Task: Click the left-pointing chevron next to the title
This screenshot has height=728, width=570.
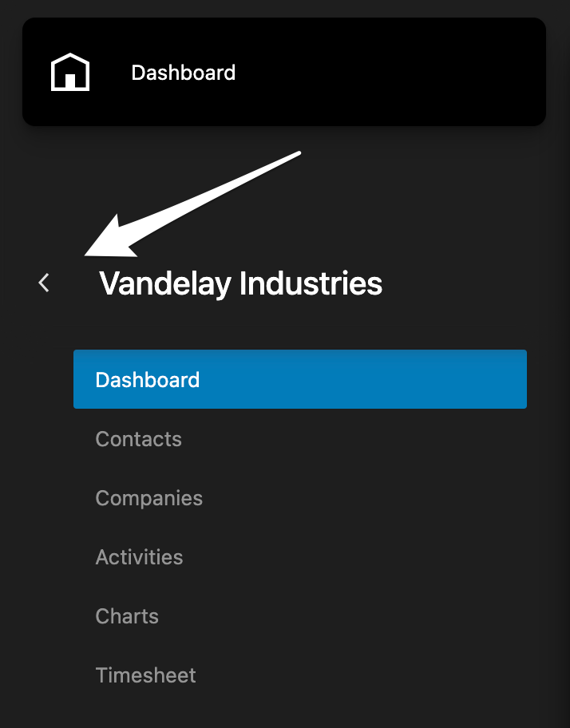Action: 44,283
